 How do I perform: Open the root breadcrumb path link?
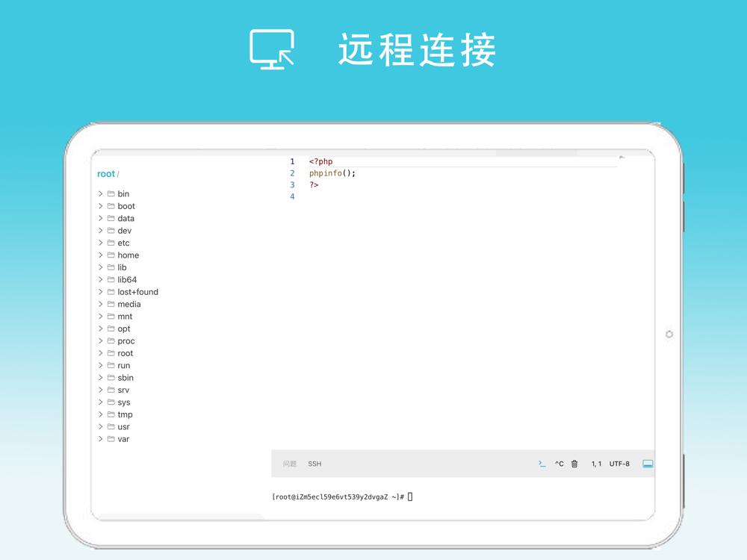coord(106,174)
